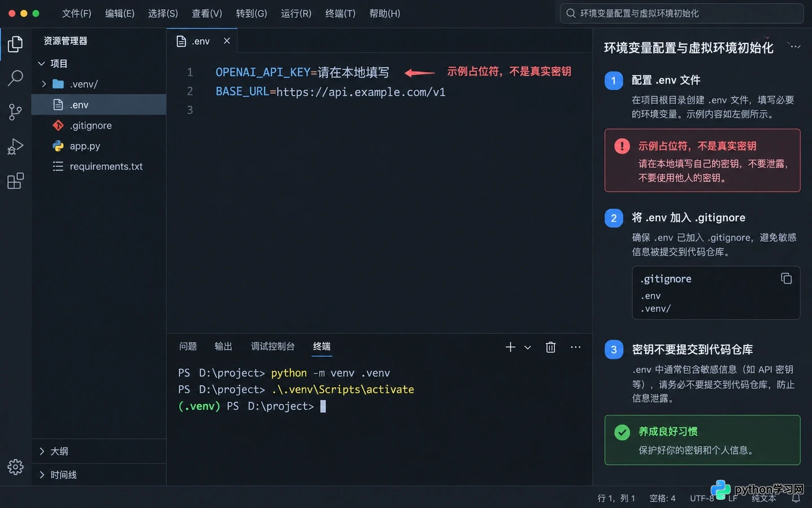
Task: Open the Source Control branch icon
Action: (15, 112)
